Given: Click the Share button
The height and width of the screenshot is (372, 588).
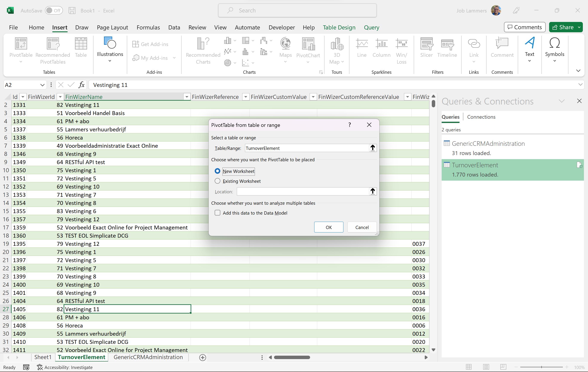Looking at the screenshot, I should [563, 27].
